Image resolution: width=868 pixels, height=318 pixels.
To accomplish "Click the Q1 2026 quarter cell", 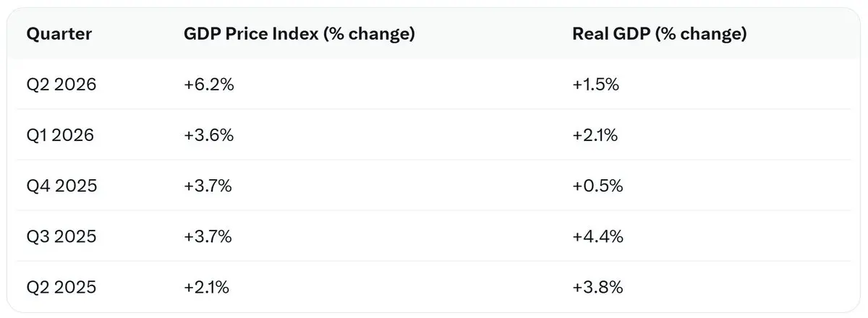I will coord(60,135).
